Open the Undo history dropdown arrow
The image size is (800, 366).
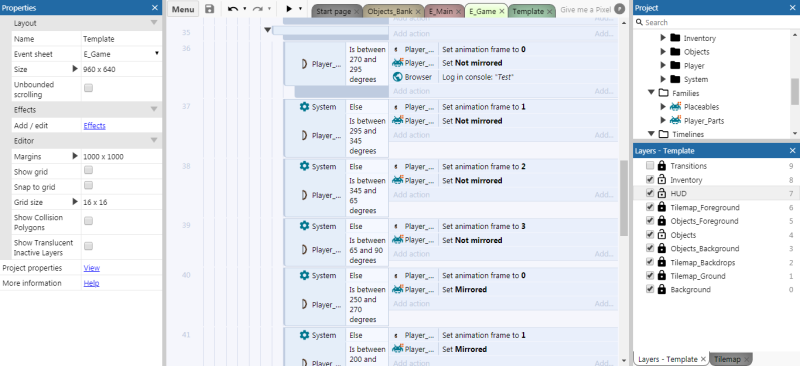[244, 9]
